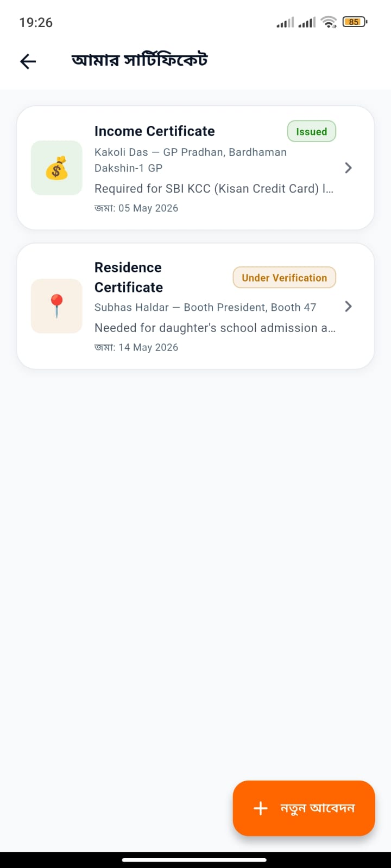This screenshot has height=868, width=391.
Task: Expand Residence Certificate using its chevron
Action: pos(349,307)
